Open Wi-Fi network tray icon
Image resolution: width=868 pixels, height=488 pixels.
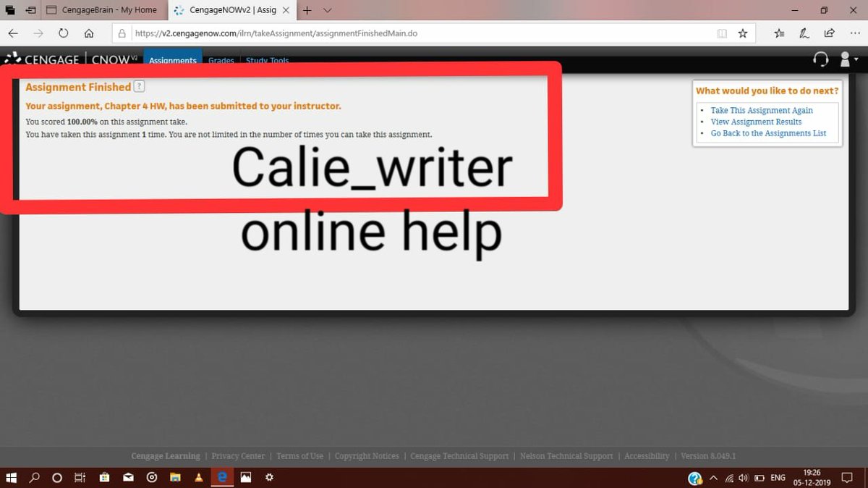pyautogui.click(x=729, y=478)
